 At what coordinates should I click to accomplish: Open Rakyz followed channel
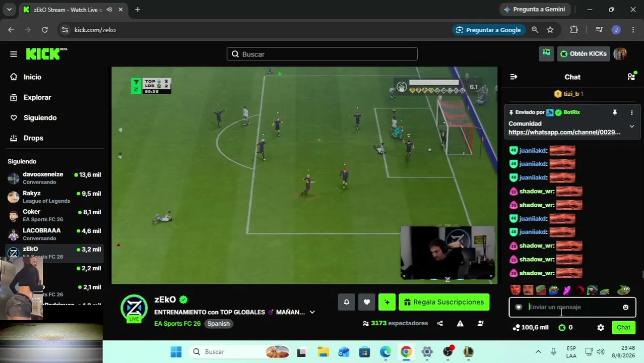(54, 197)
